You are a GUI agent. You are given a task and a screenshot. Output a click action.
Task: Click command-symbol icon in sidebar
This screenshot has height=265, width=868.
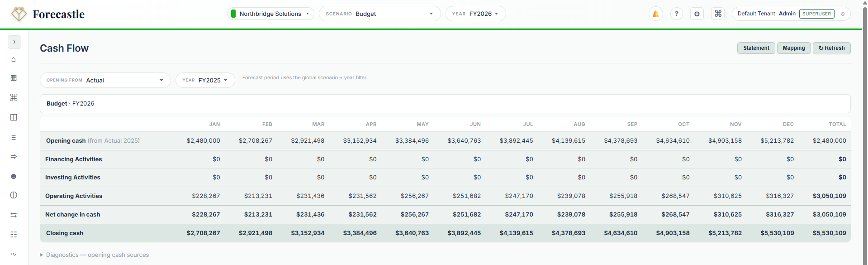coord(14,97)
